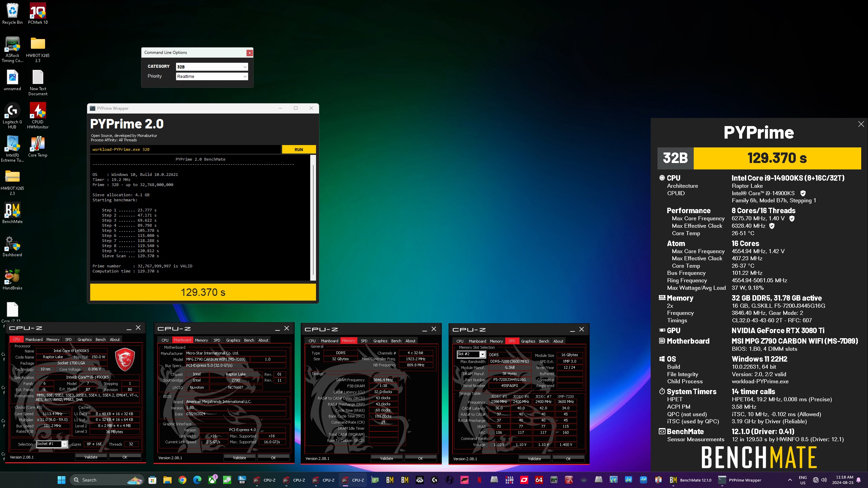Open the Dashboard desktop shortcut
868x488 pixels.
click(x=13, y=246)
